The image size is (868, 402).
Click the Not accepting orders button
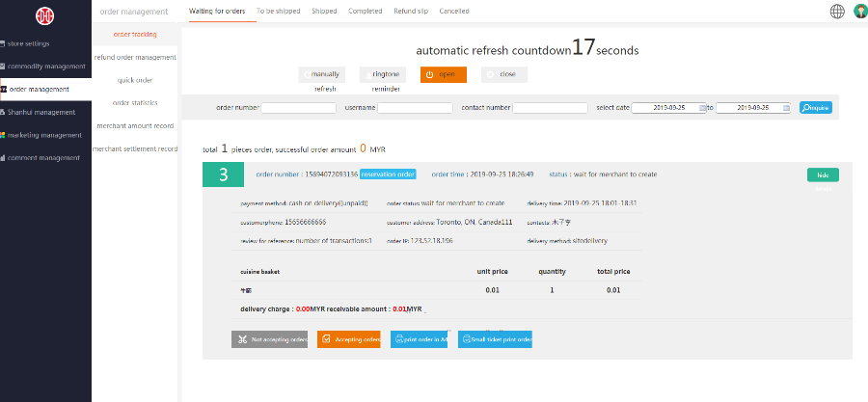click(x=269, y=339)
